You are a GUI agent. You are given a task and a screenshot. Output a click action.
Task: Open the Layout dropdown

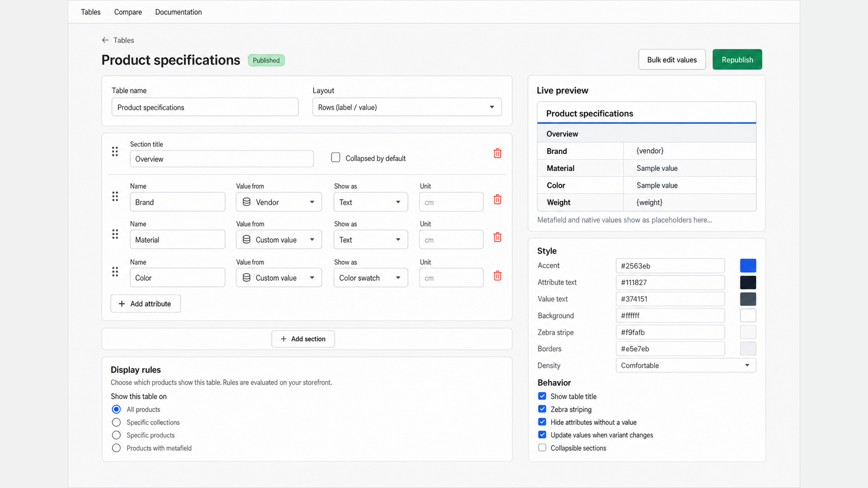407,107
